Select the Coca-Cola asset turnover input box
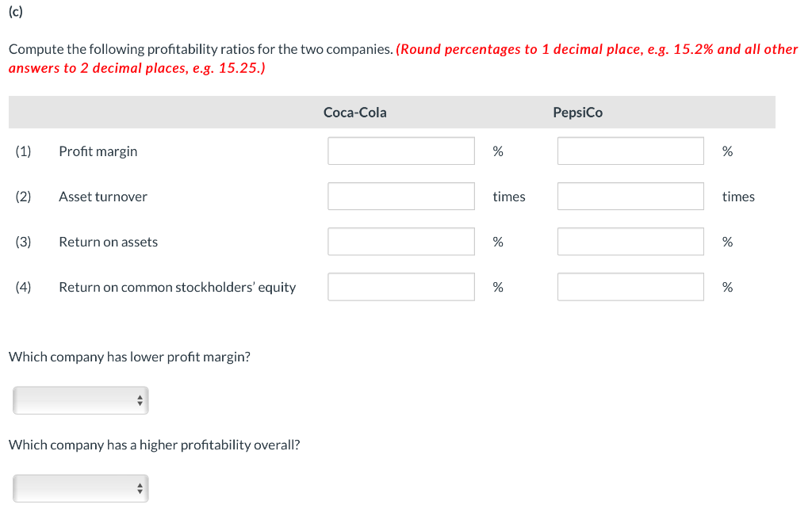This screenshot has width=812, height=512. click(400, 196)
